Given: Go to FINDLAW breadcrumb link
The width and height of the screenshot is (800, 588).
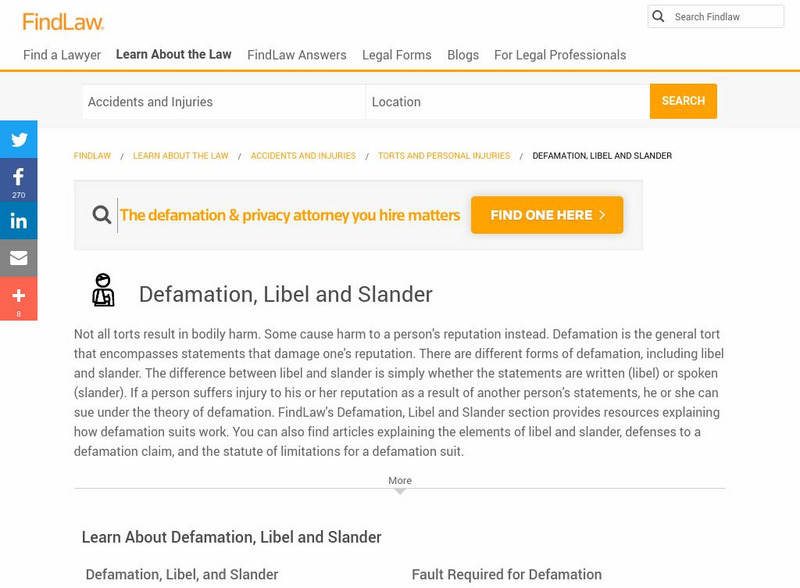Looking at the screenshot, I should pos(92,156).
